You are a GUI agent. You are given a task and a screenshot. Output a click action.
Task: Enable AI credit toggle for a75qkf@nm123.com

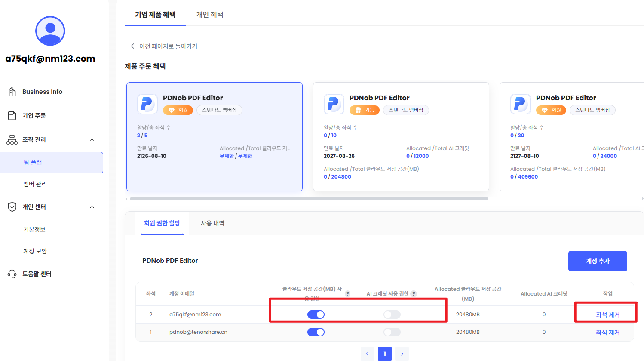[392, 315]
